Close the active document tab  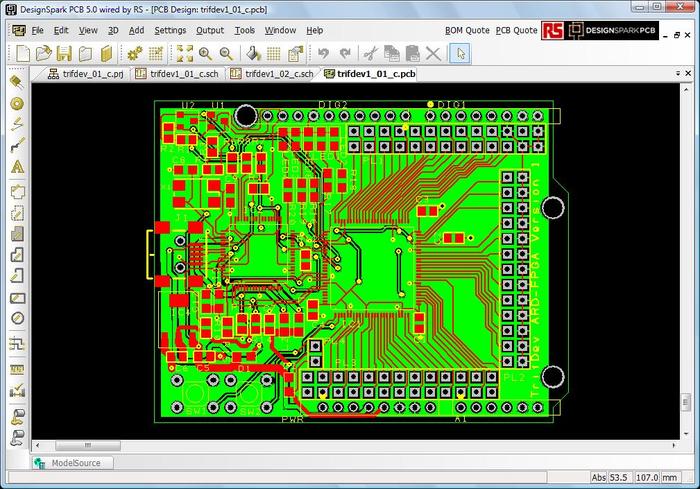tap(688, 73)
